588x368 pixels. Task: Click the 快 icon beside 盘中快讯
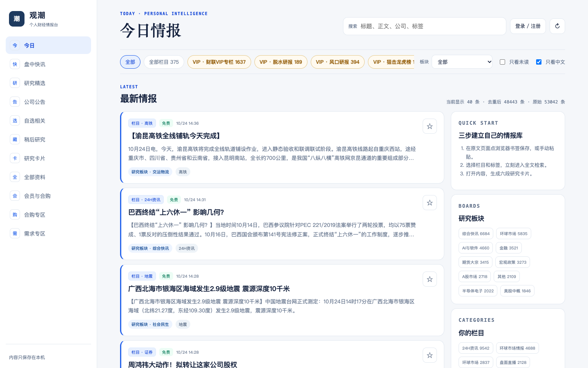point(15,64)
